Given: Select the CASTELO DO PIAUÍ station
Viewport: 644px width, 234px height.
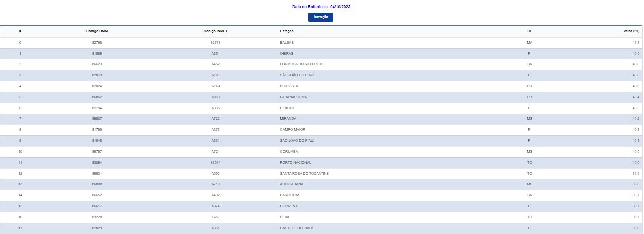Looking at the screenshot, I should click(x=297, y=228).
